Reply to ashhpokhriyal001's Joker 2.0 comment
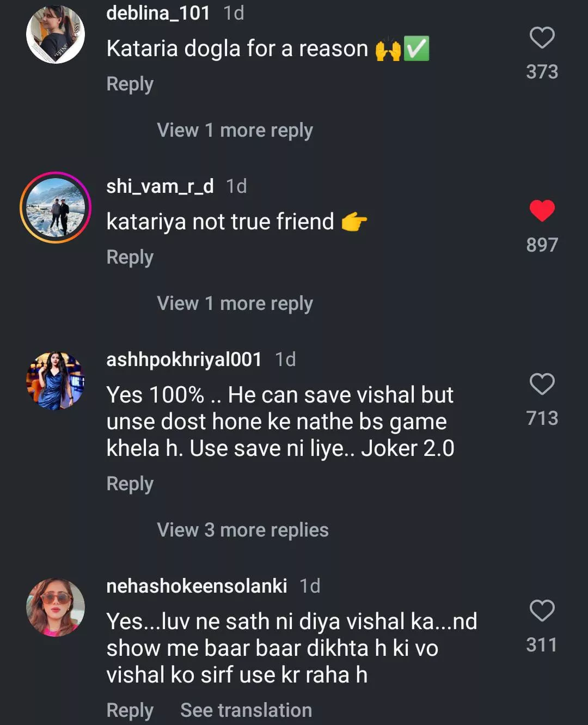The height and width of the screenshot is (725, 588). (x=130, y=484)
